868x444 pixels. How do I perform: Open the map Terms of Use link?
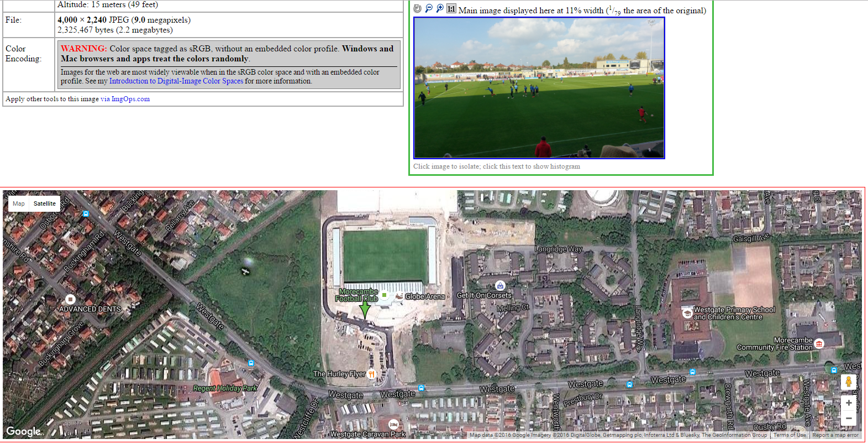point(790,435)
